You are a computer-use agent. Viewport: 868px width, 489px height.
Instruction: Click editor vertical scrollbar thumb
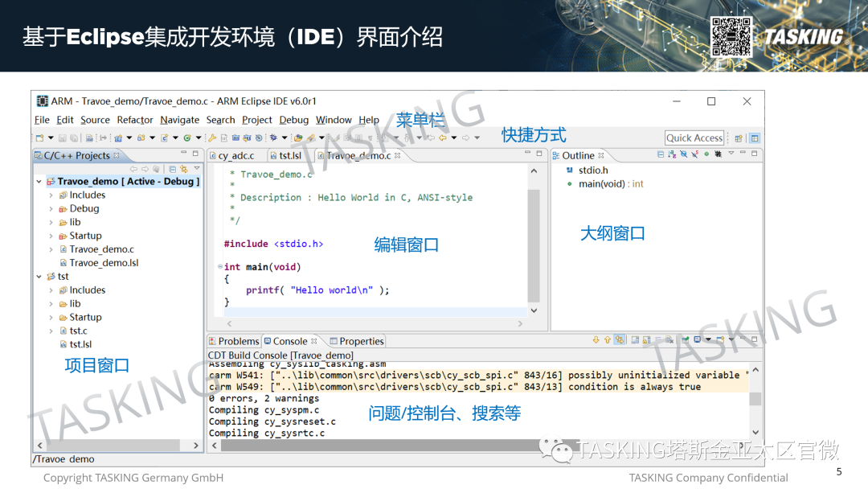coord(534,245)
